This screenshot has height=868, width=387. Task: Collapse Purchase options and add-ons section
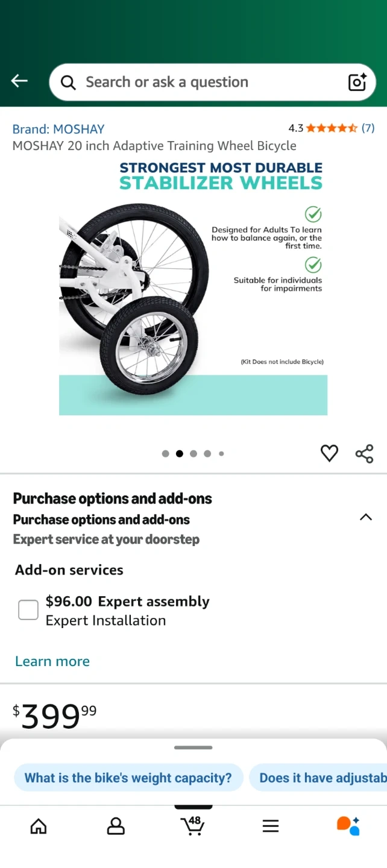365,517
